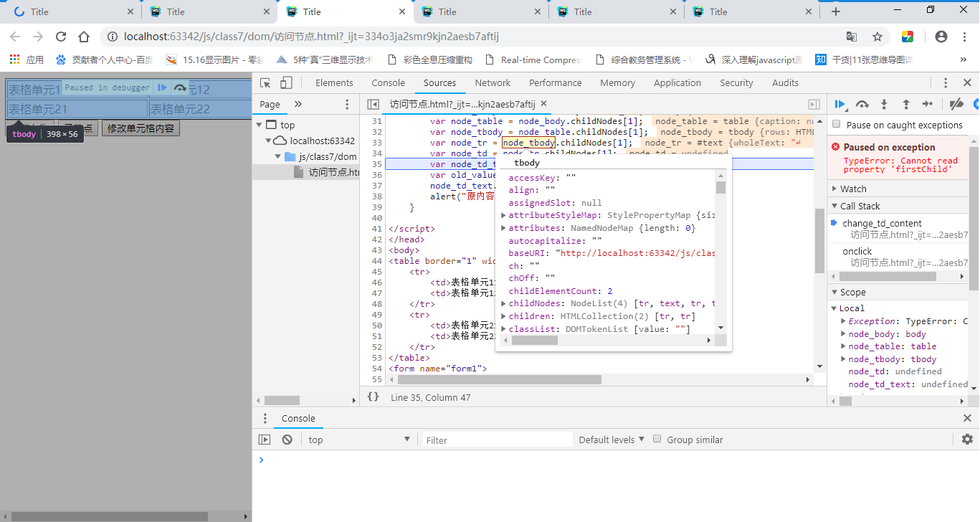Step over next function call
Image resolution: width=980 pixels, height=522 pixels.
[862, 104]
